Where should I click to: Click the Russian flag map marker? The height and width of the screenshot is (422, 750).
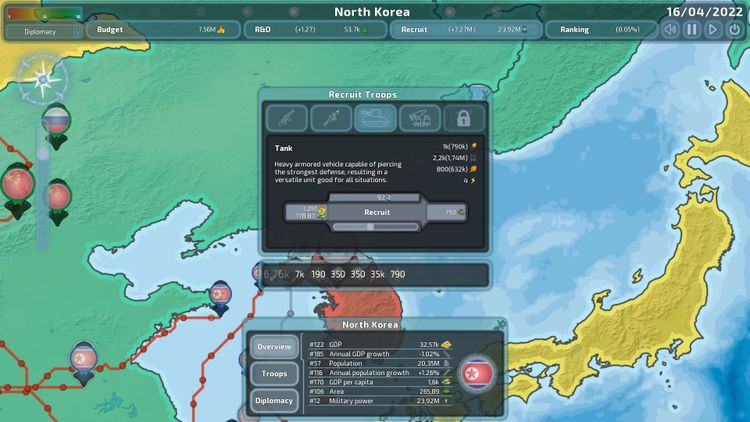point(56,123)
